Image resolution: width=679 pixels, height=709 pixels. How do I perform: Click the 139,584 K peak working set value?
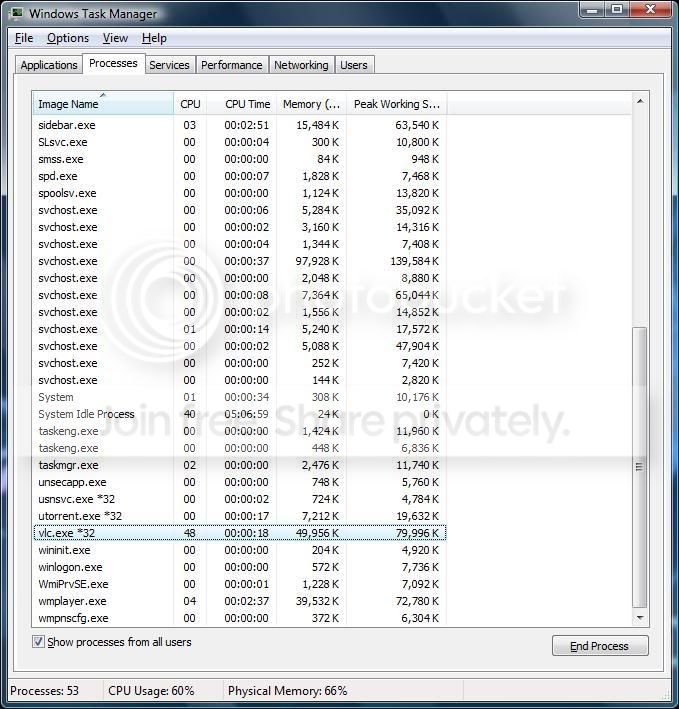click(x=415, y=261)
